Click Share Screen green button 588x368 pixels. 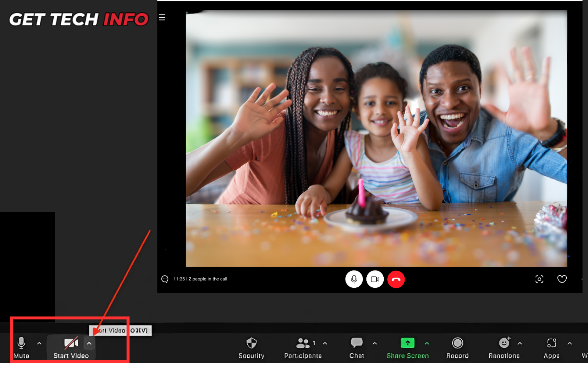click(408, 348)
